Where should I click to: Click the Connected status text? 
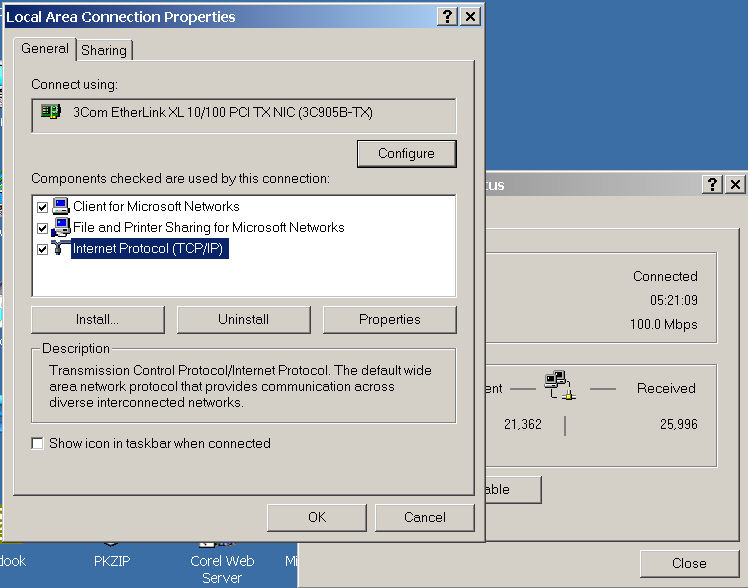tap(665, 276)
